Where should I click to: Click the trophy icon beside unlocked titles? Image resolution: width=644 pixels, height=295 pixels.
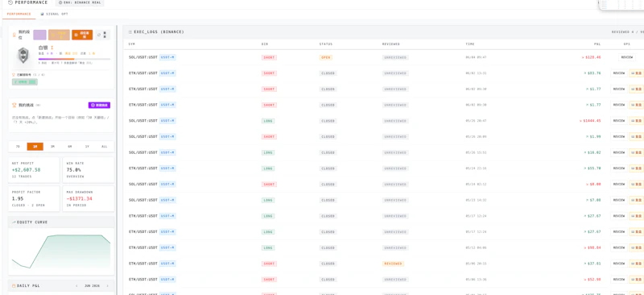(14, 75)
